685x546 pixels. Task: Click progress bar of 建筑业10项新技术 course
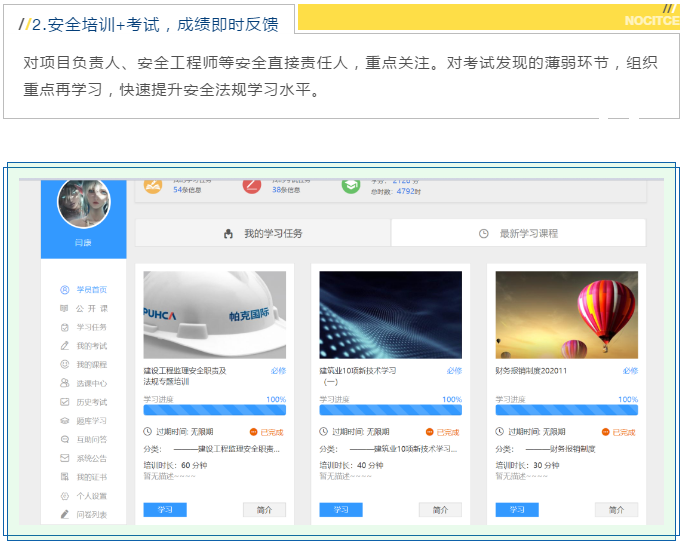[390, 410]
